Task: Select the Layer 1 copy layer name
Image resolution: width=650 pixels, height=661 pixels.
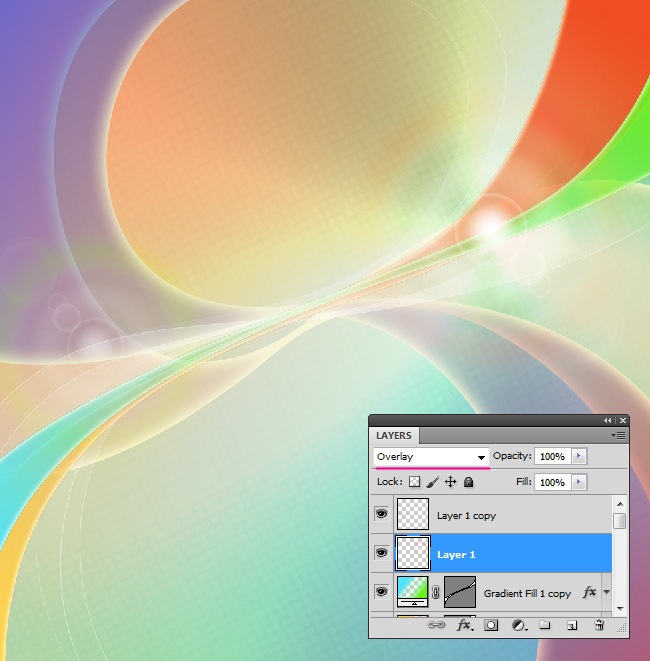Action: 466,516
